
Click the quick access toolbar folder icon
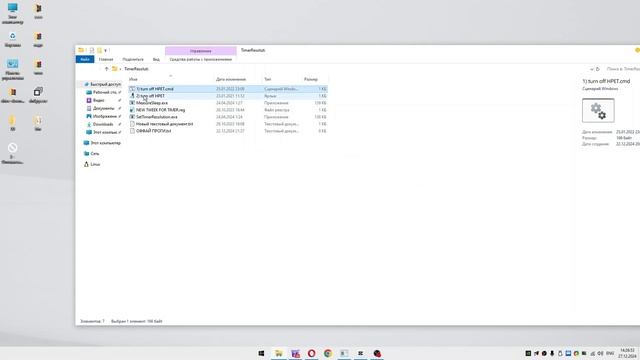coord(81,50)
